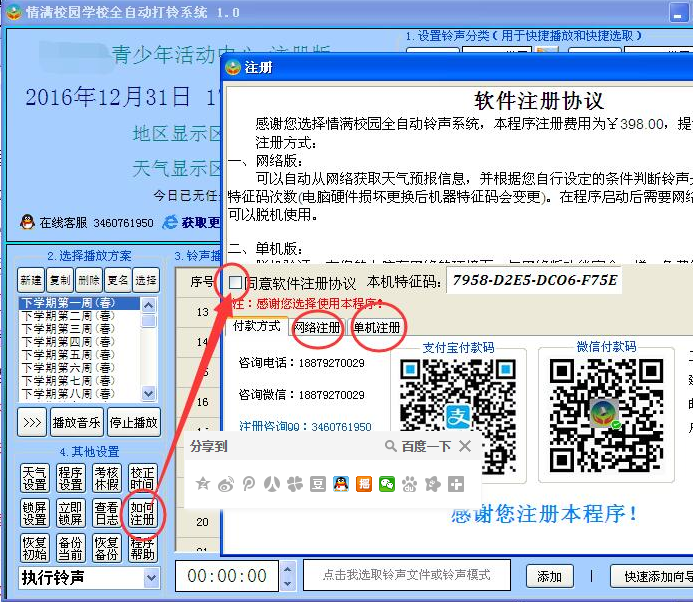The image size is (698, 602).
Task: Switch to 付款方式 tab
Action: pyautogui.click(x=256, y=326)
